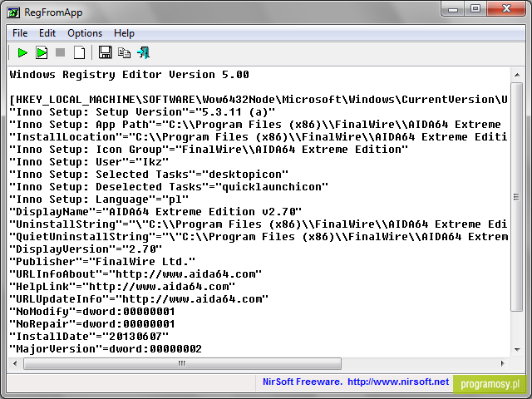The image size is (532, 399).
Task: Click the vertical scrollbar thumb
Action: [x=517, y=197]
